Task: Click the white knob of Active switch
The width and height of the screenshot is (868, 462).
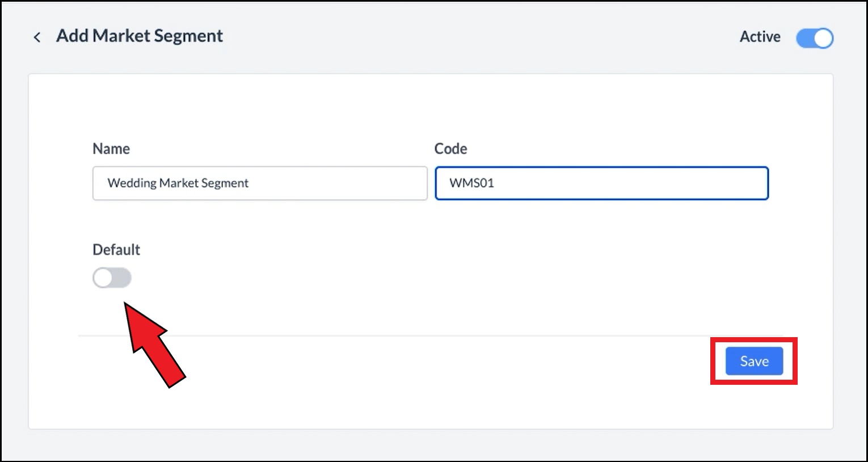Action: tap(823, 39)
